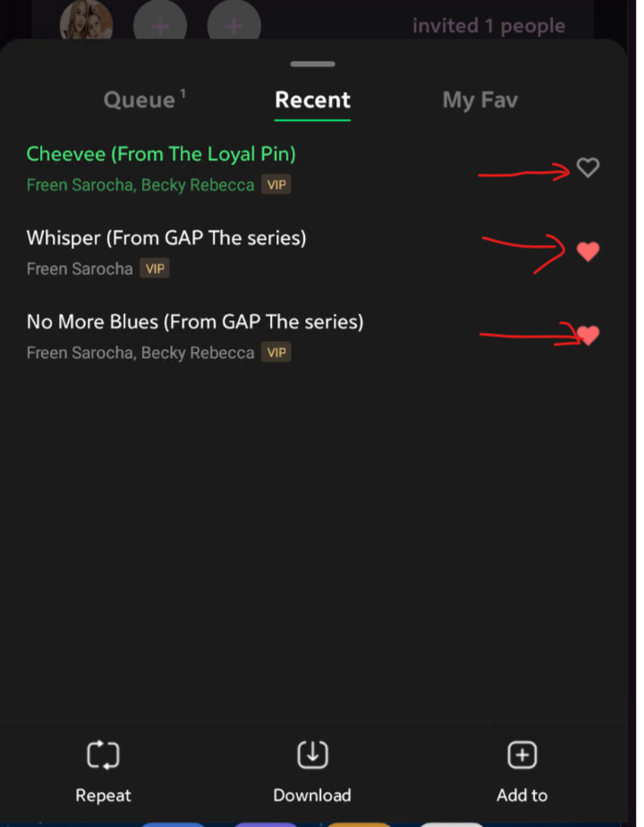Remove No More Blues from favorites heart
The width and height of the screenshot is (644, 827).
coord(589,336)
